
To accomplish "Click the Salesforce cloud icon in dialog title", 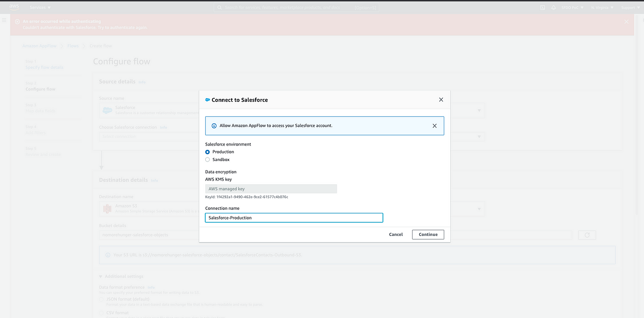I will [x=208, y=100].
